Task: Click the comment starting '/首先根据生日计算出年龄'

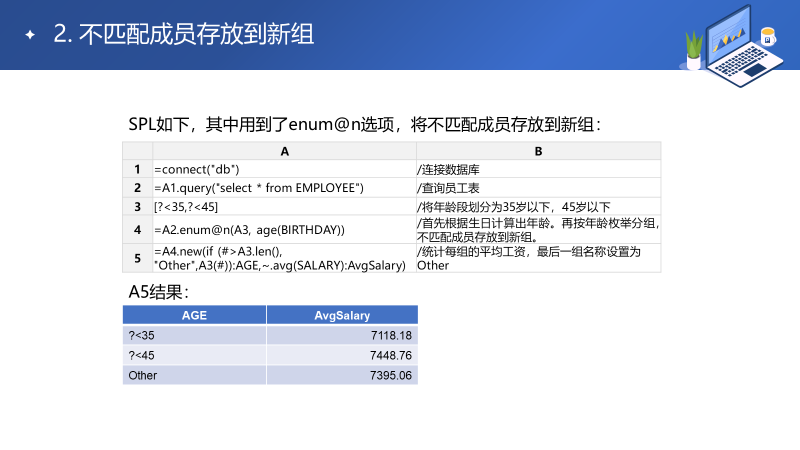Action: click(538, 230)
